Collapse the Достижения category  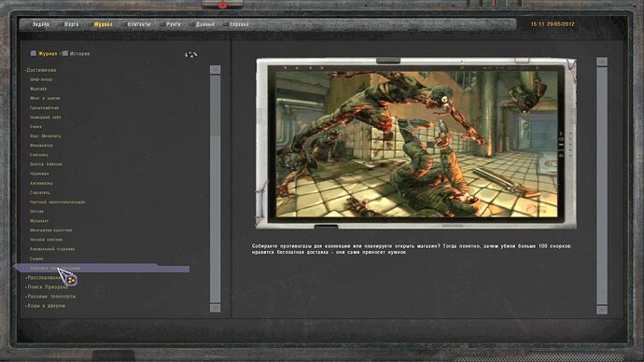point(40,70)
